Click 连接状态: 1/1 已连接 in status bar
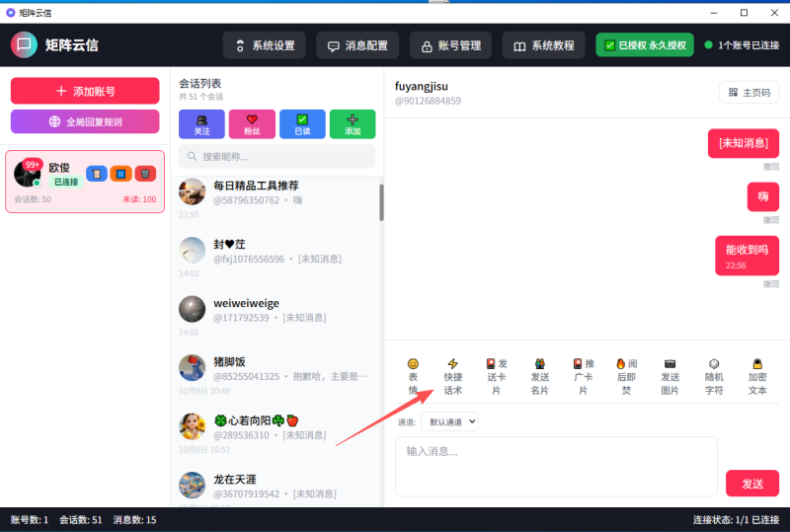The width and height of the screenshot is (790, 532). click(736, 520)
